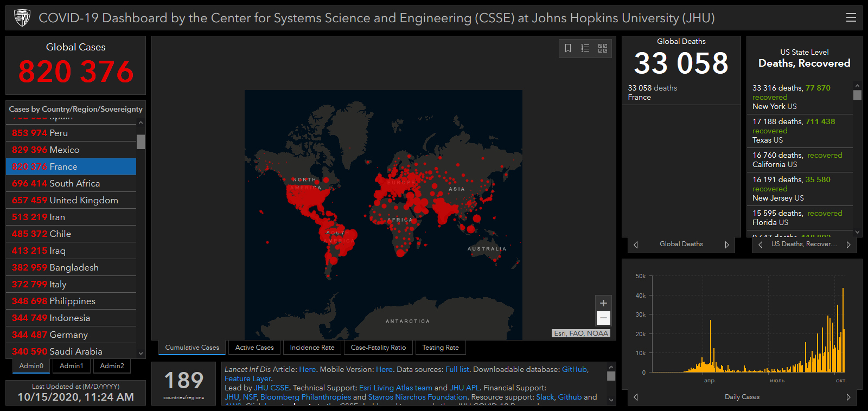Select Saudi Arabia in the list
Screen dimensions: 868x411
click(71, 351)
